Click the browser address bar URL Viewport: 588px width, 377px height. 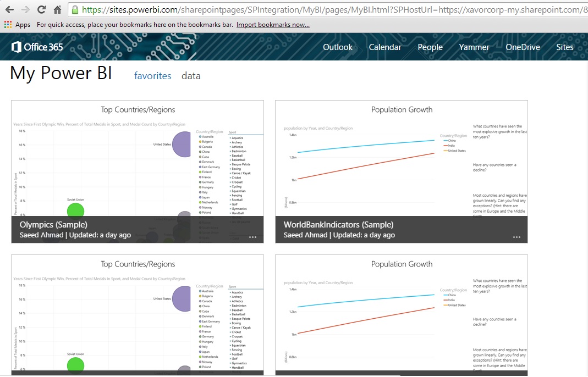330,10
